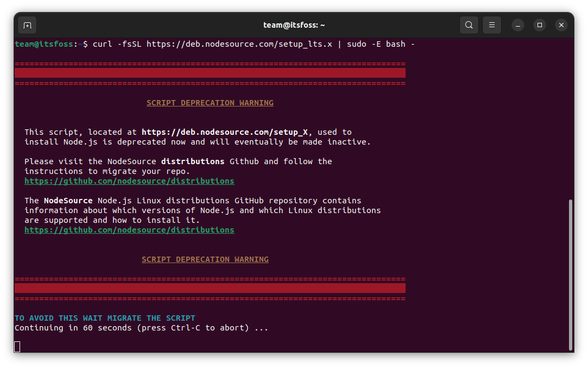Click the red banner bar above migrate notice
The image size is (588, 368).
[210, 288]
